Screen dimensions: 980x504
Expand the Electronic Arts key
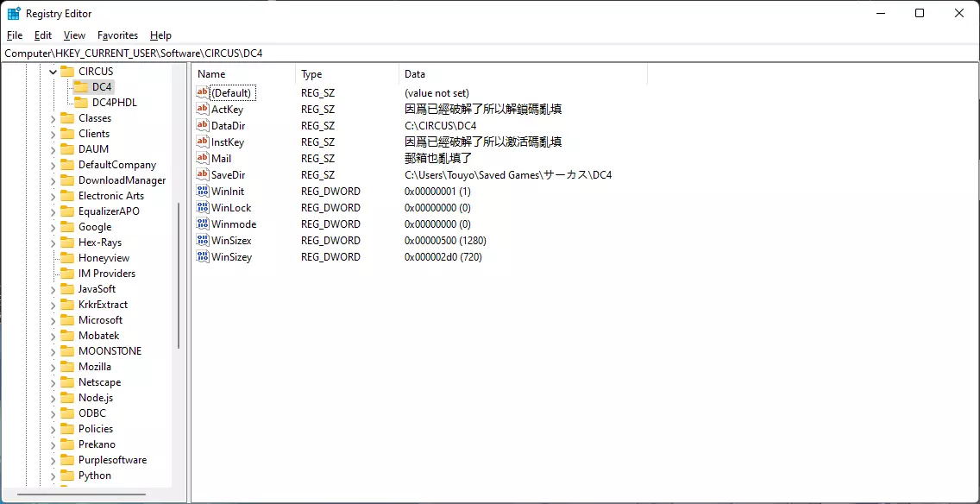(53, 196)
